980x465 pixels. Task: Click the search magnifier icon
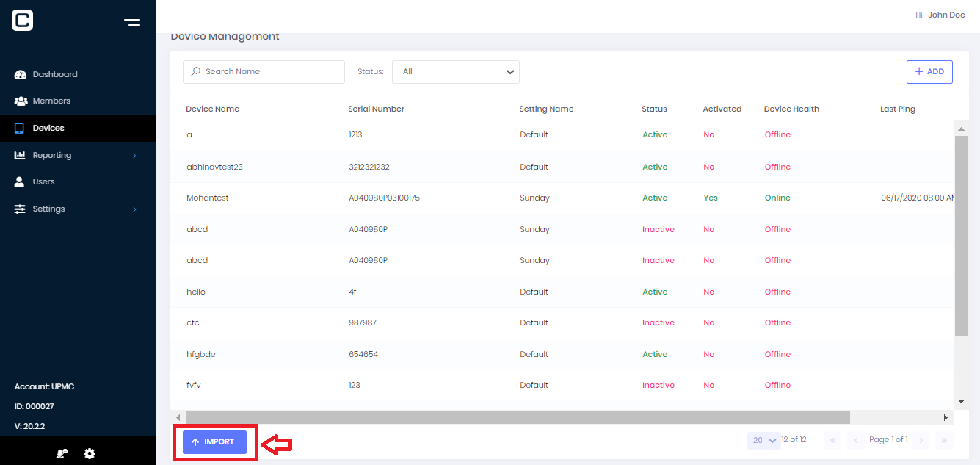pyautogui.click(x=195, y=71)
